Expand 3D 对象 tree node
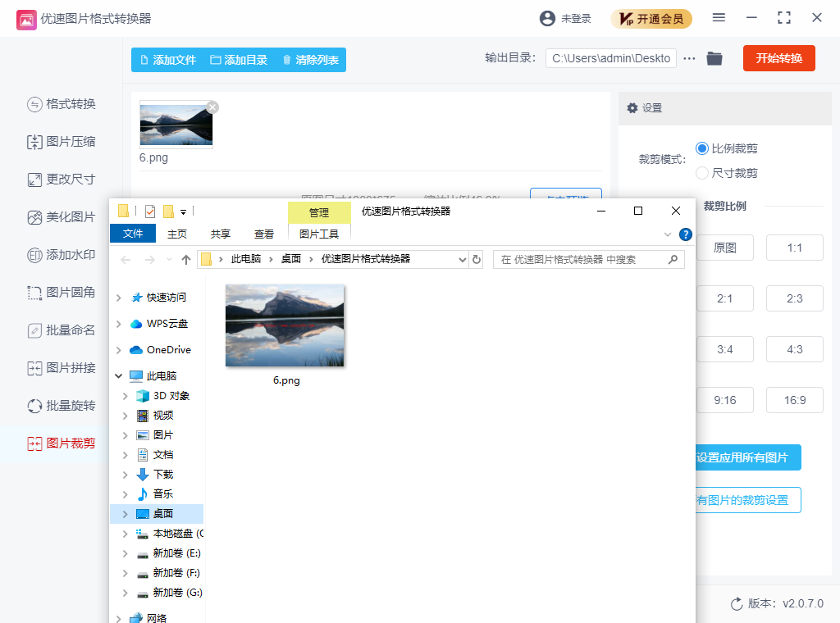The image size is (840, 623). tap(125, 396)
